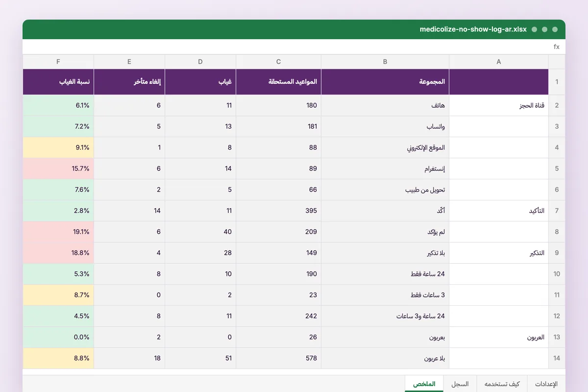Open the السجل sheet tab
This screenshot has height=392, width=588.
460,384
